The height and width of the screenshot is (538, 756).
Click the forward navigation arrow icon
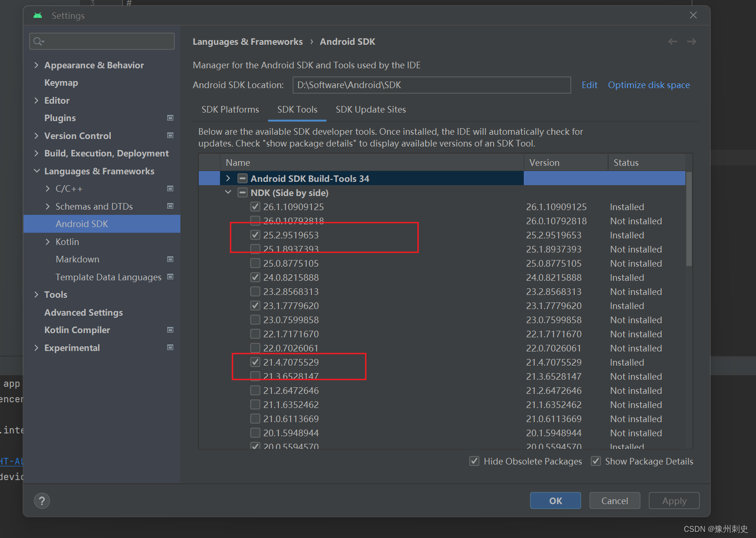[691, 41]
